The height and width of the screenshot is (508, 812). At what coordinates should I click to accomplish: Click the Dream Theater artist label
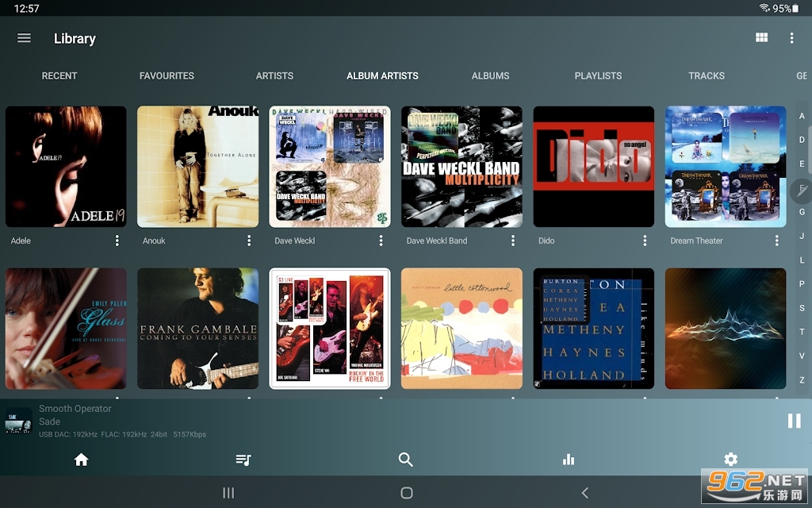pos(696,241)
